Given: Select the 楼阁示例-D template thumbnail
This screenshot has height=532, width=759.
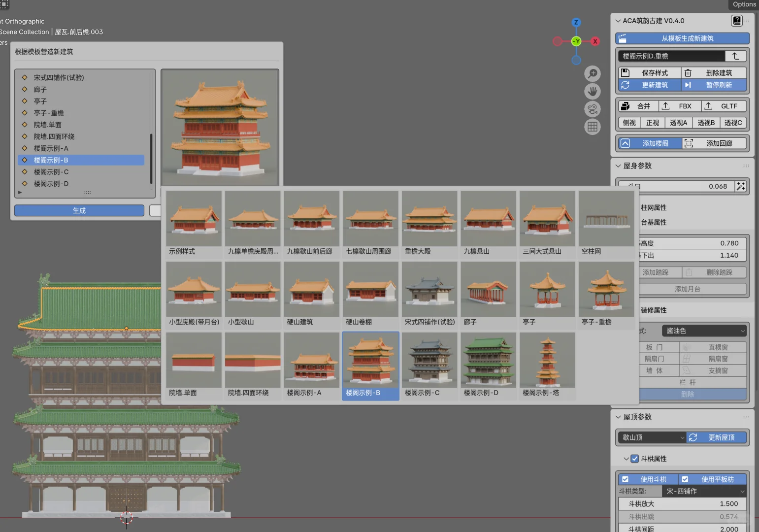Looking at the screenshot, I should pos(488,360).
